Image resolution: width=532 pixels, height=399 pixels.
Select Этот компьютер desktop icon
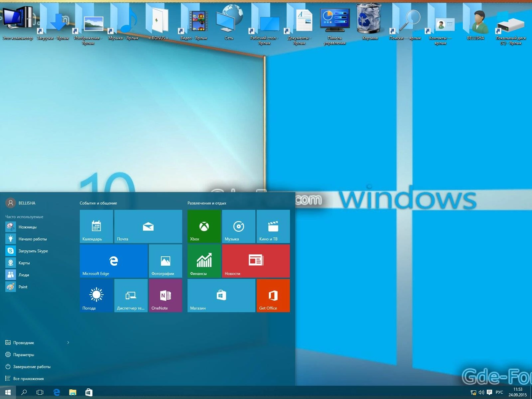[18, 23]
